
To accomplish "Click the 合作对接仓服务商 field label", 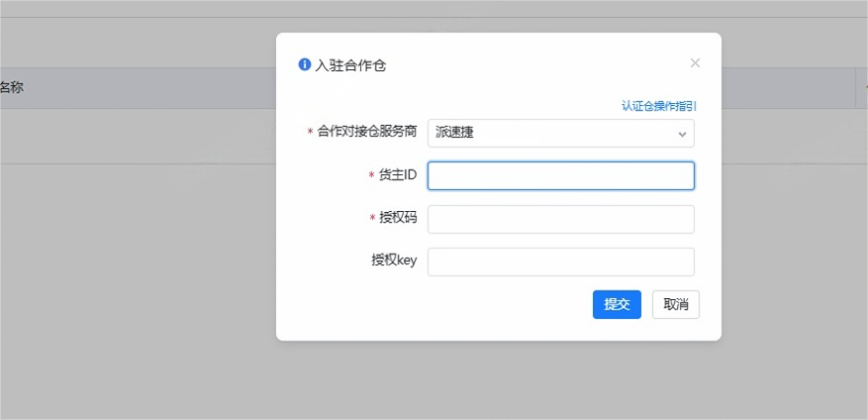I will [x=366, y=132].
